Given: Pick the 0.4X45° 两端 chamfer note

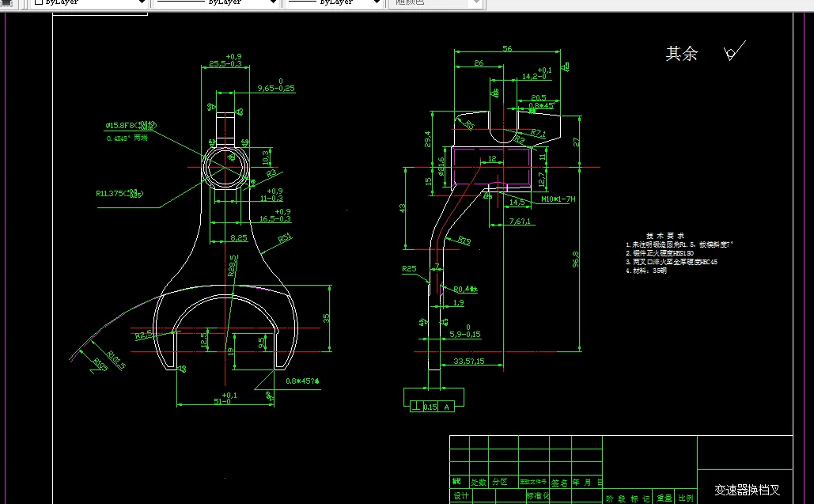Looking at the screenshot, I should 127,138.
